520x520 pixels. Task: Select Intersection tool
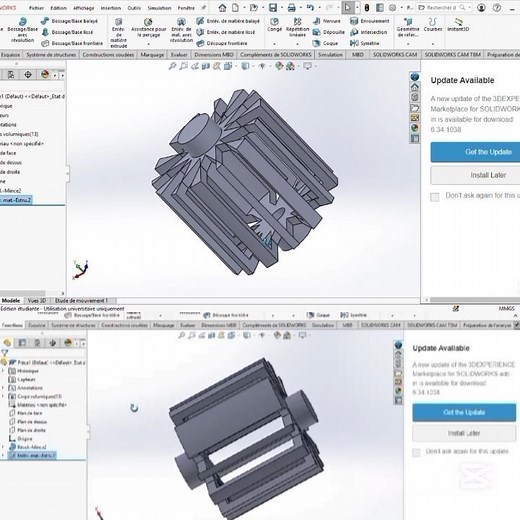click(x=369, y=32)
